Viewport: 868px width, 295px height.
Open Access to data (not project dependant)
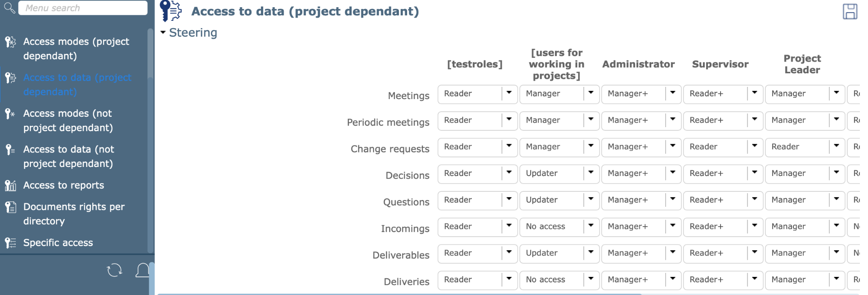(x=68, y=156)
